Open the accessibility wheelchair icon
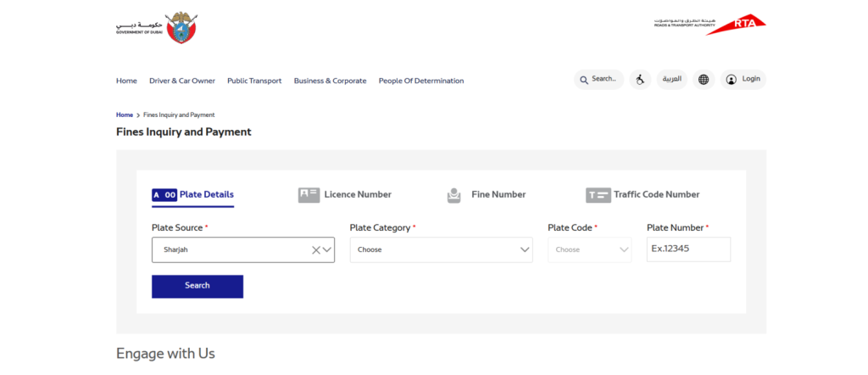Viewport: 868px width, 375px height. pyautogui.click(x=641, y=80)
